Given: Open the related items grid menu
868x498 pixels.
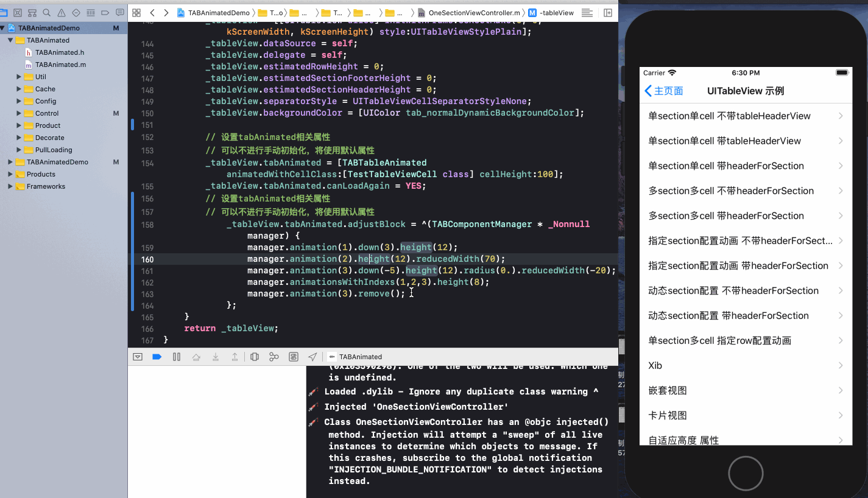Looking at the screenshot, I should 136,13.
